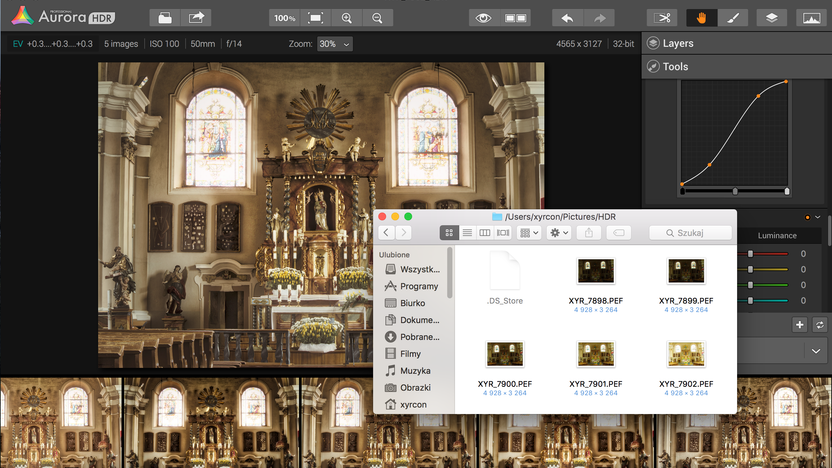Open Finder gear action menu

559,232
